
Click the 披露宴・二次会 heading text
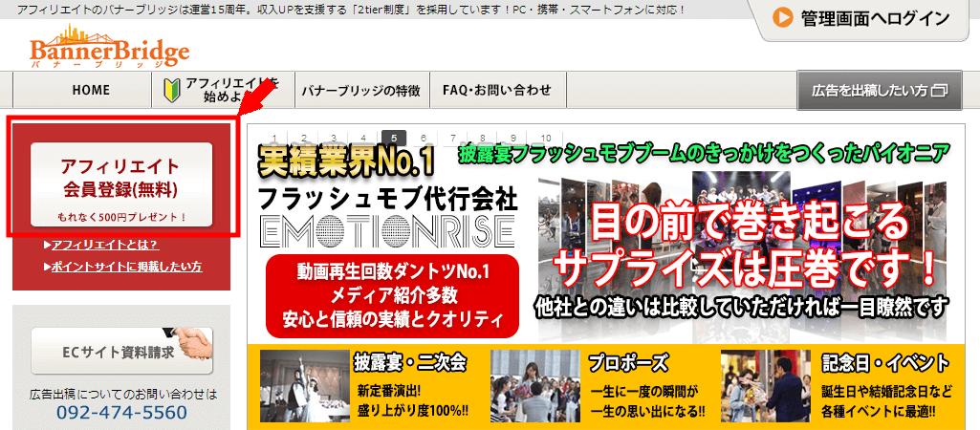click(x=412, y=362)
